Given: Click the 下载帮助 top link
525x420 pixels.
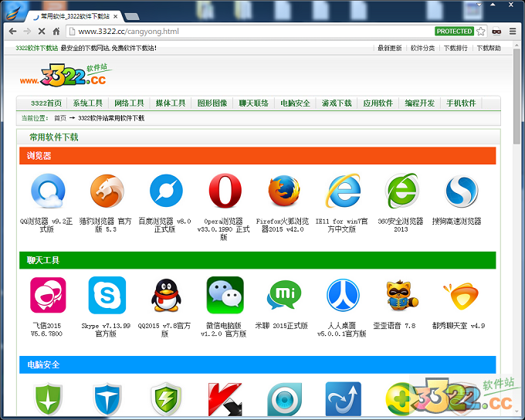Looking at the screenshot, I should tap(489, 48).
